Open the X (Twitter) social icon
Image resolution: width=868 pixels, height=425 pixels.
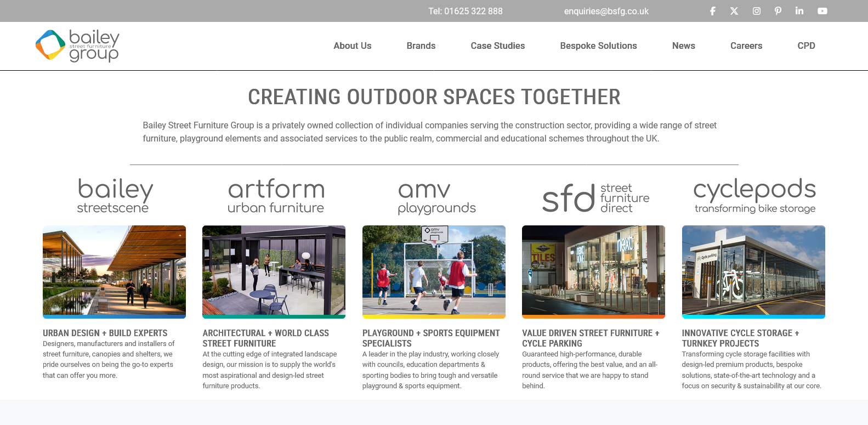734,11
